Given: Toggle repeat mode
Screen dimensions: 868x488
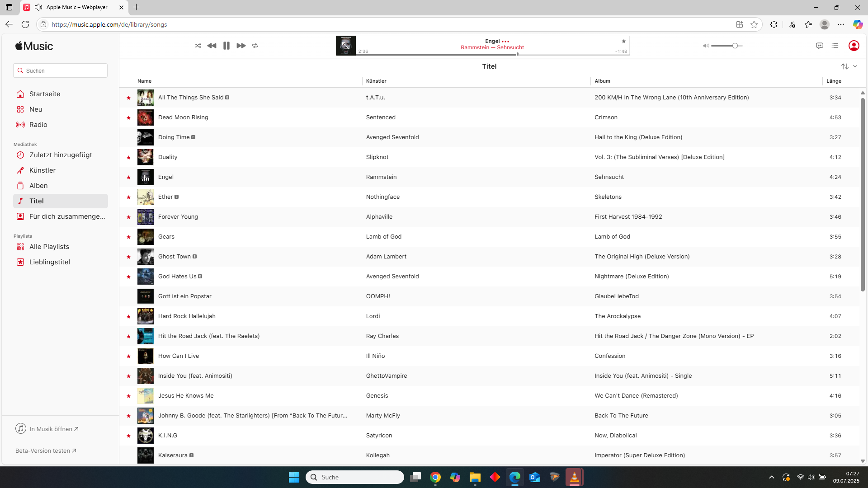Looking at the screenshot, I should [255, 46].
